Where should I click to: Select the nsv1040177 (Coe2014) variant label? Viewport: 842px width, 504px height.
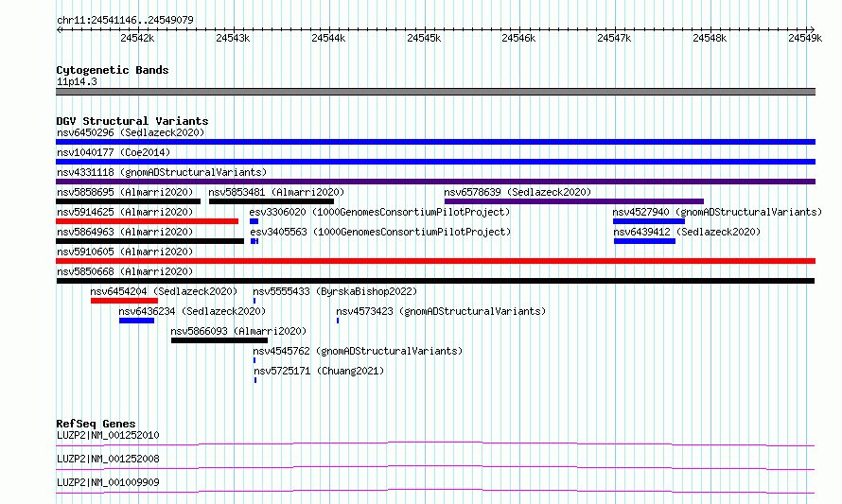(x=114, y=152)
